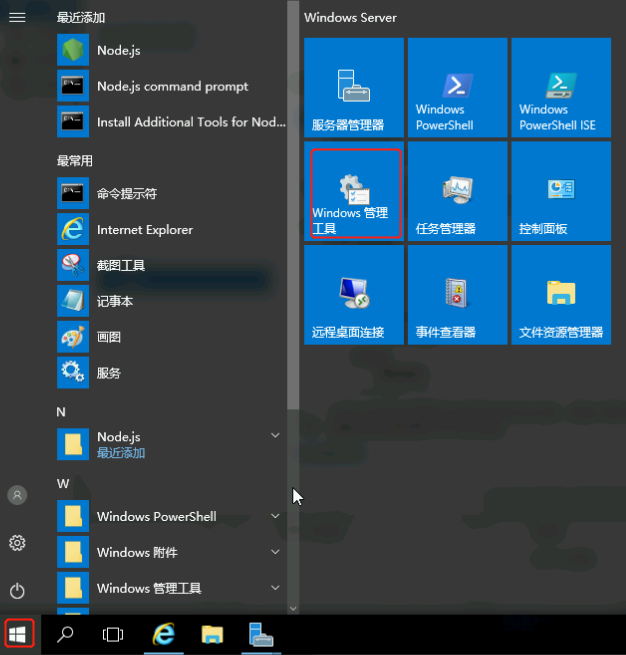Launch Node.js from the recently added list
The width and height of the screenshot is (626, 655).
[x=171, y=50]
